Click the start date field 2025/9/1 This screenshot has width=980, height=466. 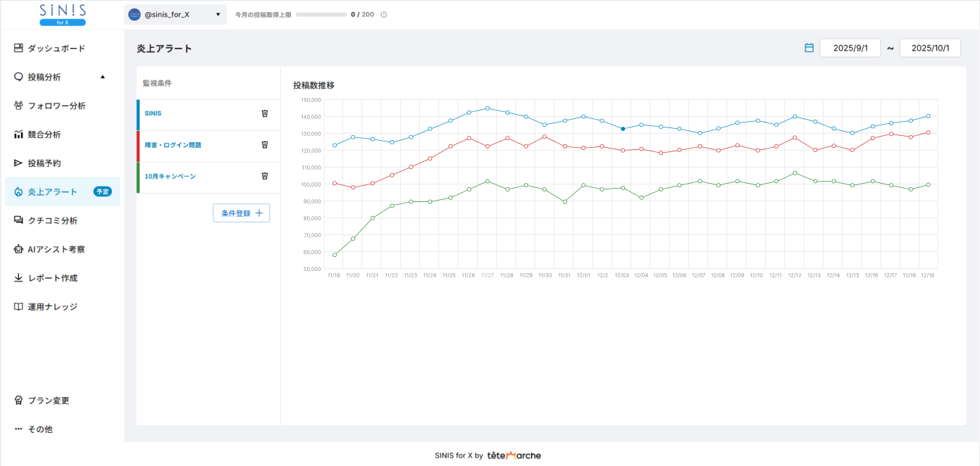[x=850, y=48]
